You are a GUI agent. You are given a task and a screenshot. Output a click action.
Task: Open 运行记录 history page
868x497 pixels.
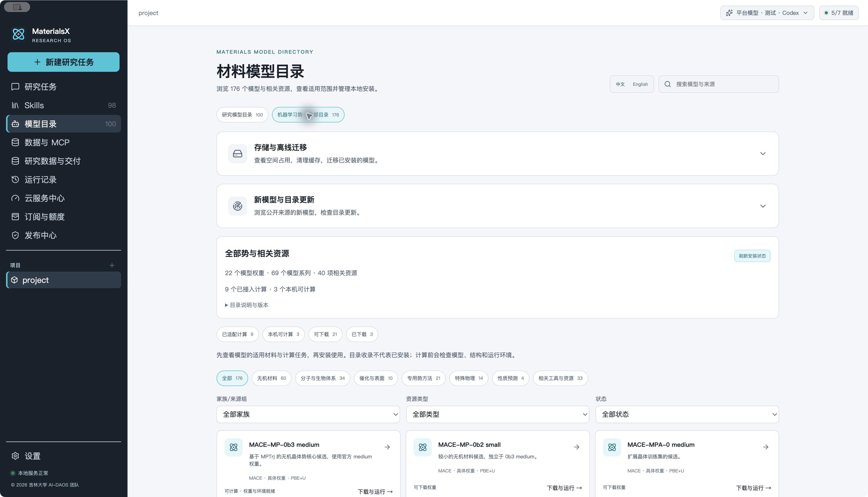(x=64, y=179)
